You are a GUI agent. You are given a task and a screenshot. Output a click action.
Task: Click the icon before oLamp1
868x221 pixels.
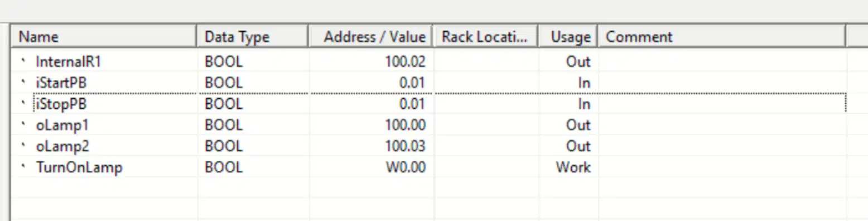24,124
